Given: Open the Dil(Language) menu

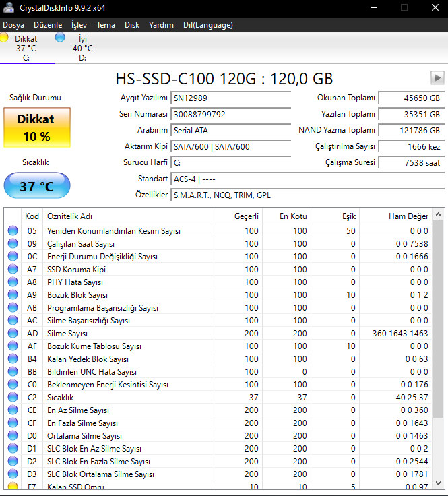Looking at the screenshot, I should click(208, 25).
